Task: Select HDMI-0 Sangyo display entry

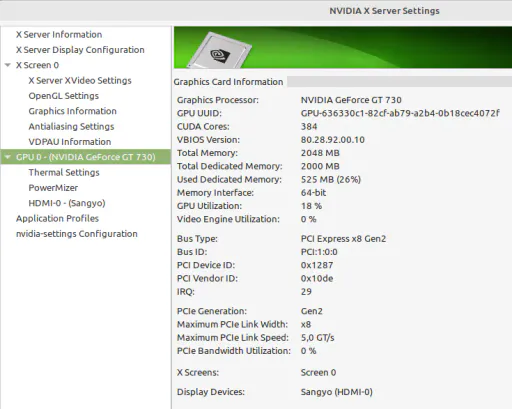Action: (67, 203)
